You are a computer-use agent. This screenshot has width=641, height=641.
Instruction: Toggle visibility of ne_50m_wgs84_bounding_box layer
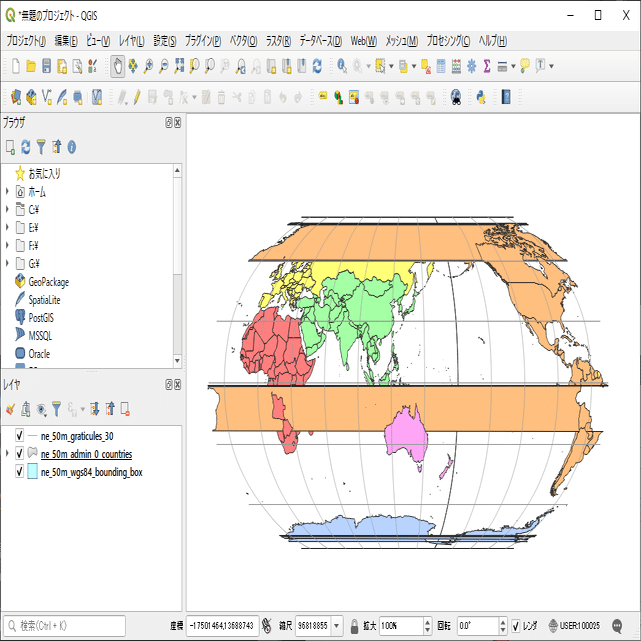(x=19, y=471)
